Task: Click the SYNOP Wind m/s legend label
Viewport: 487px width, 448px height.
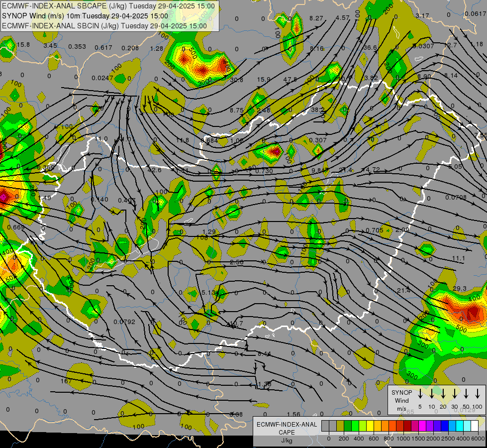Action: pyautogui.click(x=401, y=401)
